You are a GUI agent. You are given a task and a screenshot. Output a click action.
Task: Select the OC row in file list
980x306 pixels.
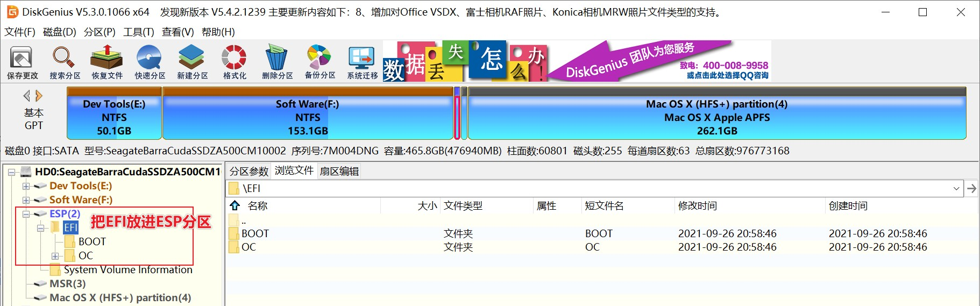[x=601, y=247]
